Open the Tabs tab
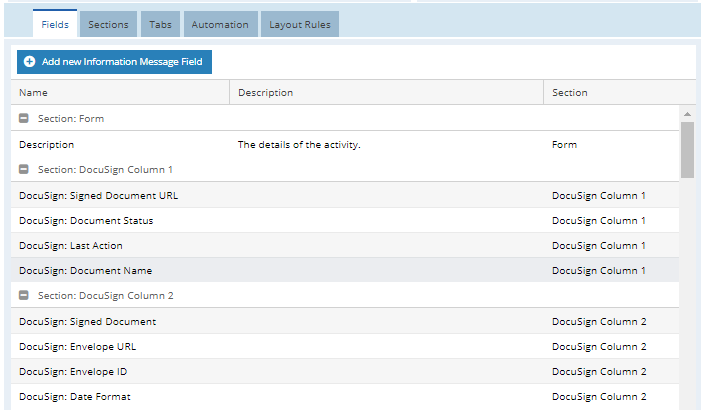The height and width of the screenshot is (410, 701). pyautogui.click(x=160, y=24)
